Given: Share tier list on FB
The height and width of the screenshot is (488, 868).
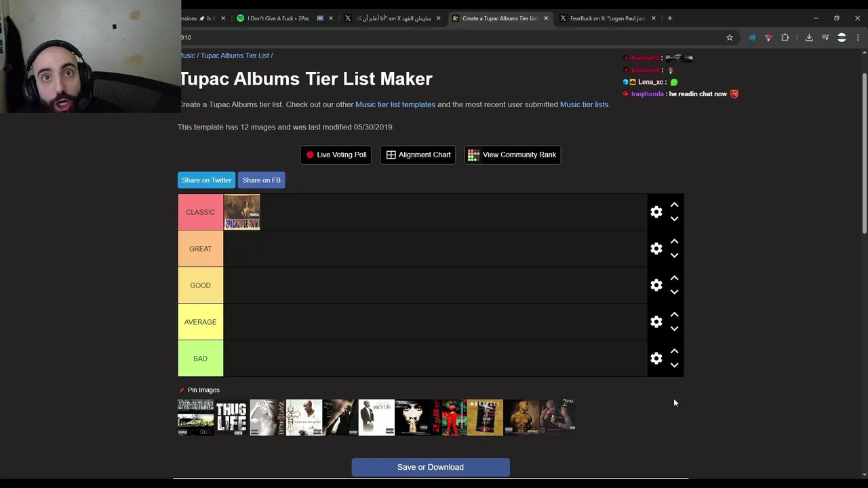Looking at the screenshot, I should tap(261, 180).
